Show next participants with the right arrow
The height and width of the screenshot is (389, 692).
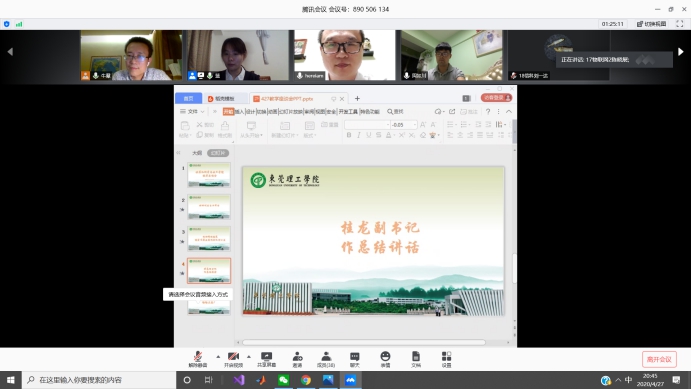click(x=681, y=52)
